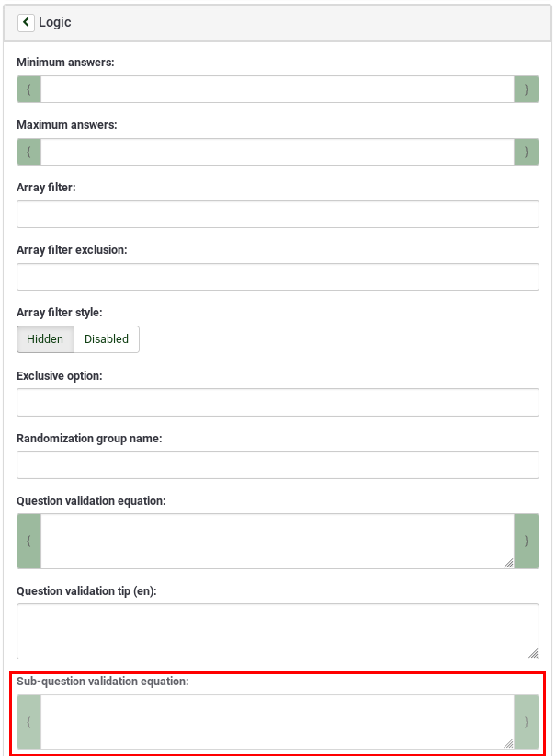Click right brace of Question validation equation
The image size is (556, 756).
coord(526,541)
